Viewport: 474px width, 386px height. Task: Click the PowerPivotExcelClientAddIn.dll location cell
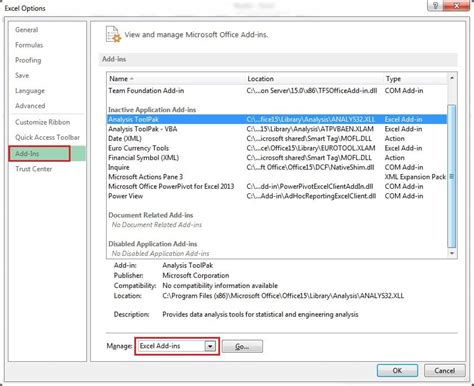coord(310,187)
